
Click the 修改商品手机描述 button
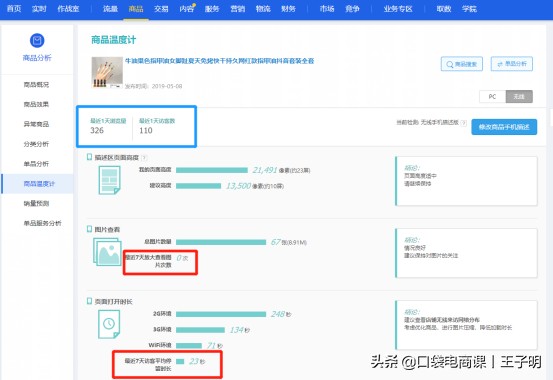504,127
